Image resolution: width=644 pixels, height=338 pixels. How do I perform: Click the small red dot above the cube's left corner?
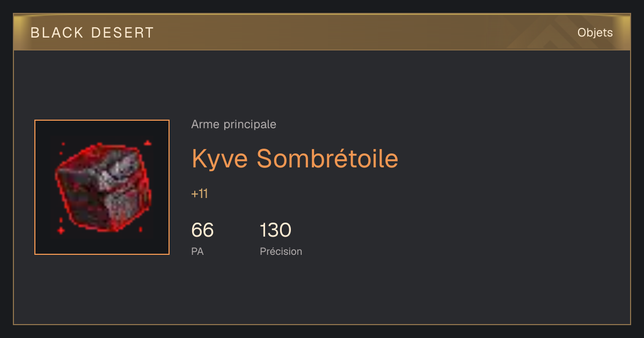(63, 144)
